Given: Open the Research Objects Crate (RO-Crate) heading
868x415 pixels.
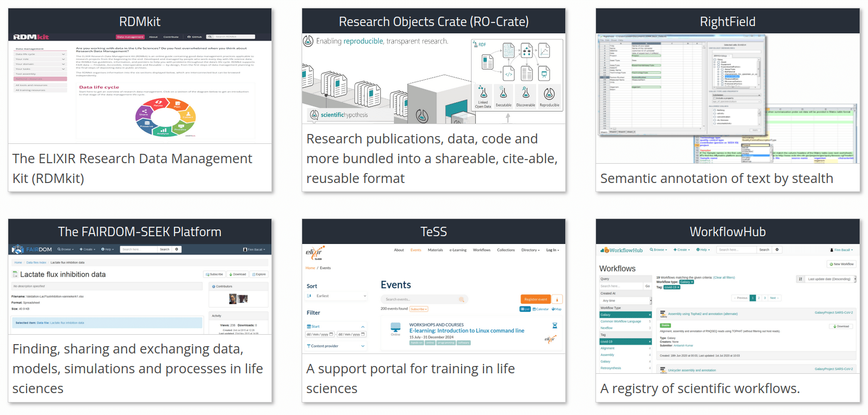Looking at the screenshot, I should [x=433, y=21].
